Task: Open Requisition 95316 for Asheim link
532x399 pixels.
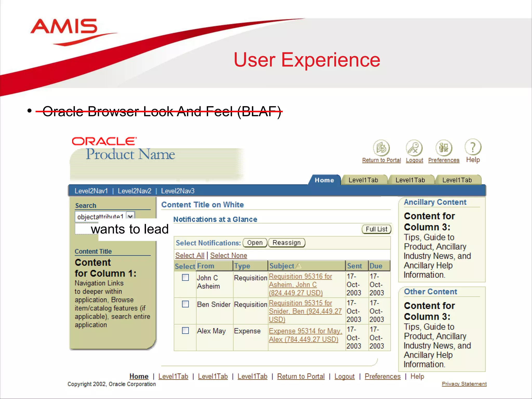Action: point(301,284)
